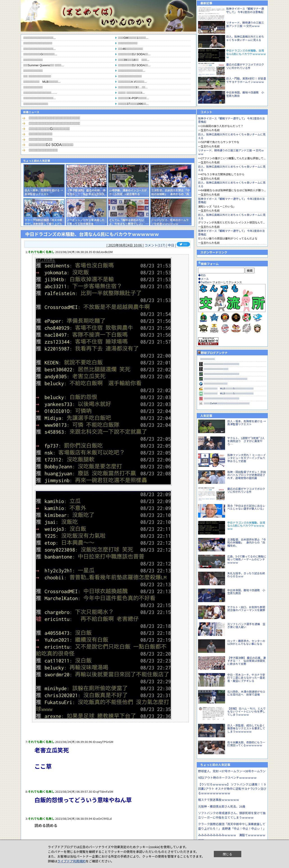Viewport: 289px width, 868px height.
Task: Open the コメント(117) link under article title
Action: tap(155, 245)
